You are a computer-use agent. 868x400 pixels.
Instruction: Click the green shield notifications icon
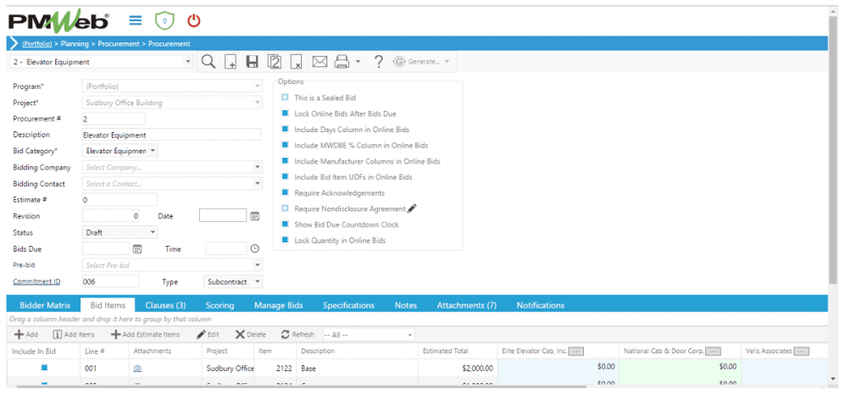pyautogui.click(x=164, y=20)
